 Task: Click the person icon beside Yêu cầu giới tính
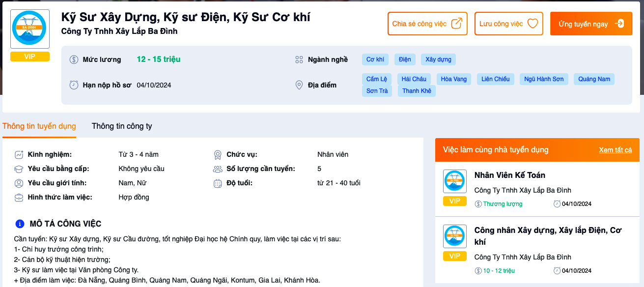click(x=19, y=183)
